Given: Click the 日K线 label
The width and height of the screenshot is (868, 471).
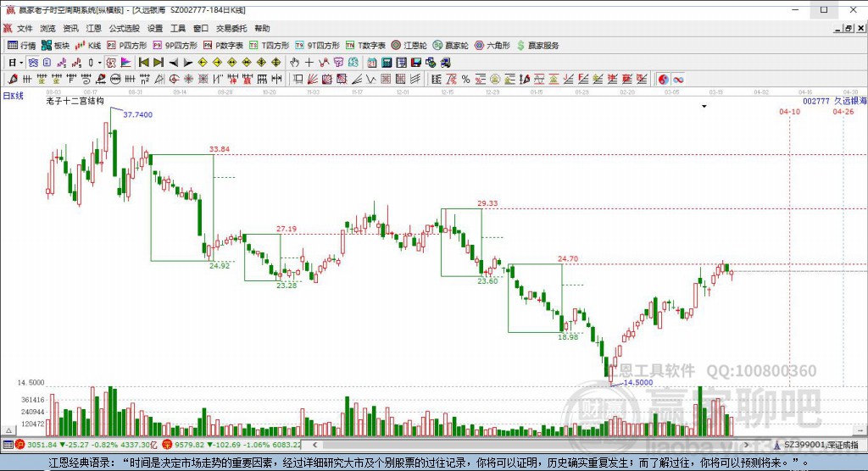Looking at the screenshot, I should pyautogui.click(x=14, y=96).
